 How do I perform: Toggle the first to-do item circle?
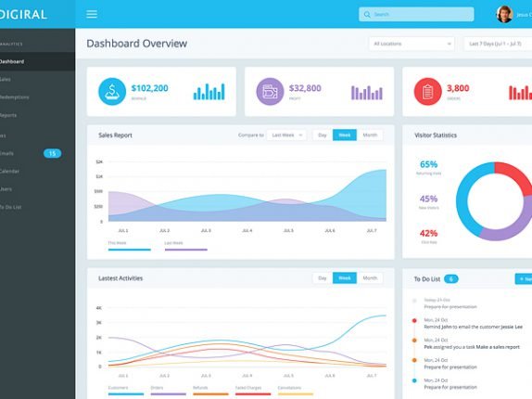(x=414, y=301)
